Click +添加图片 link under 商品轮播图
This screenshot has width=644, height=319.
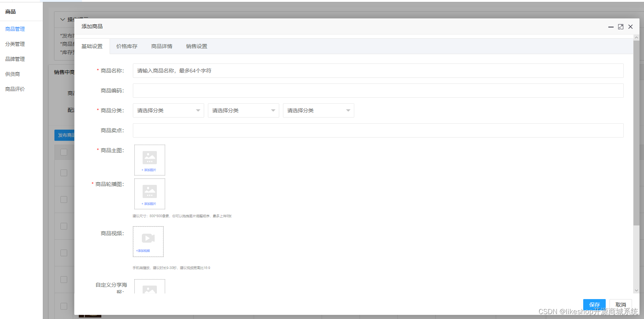click(149, 204)
